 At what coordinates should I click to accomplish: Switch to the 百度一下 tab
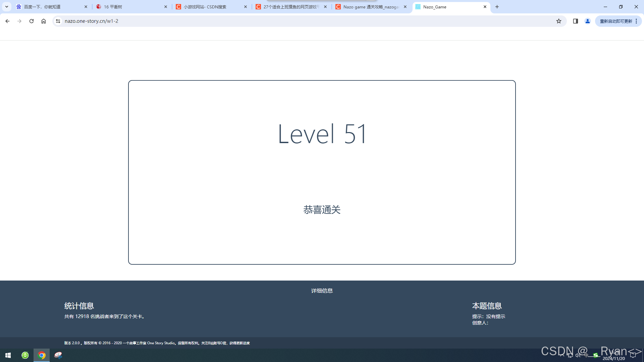pos(52,7)
